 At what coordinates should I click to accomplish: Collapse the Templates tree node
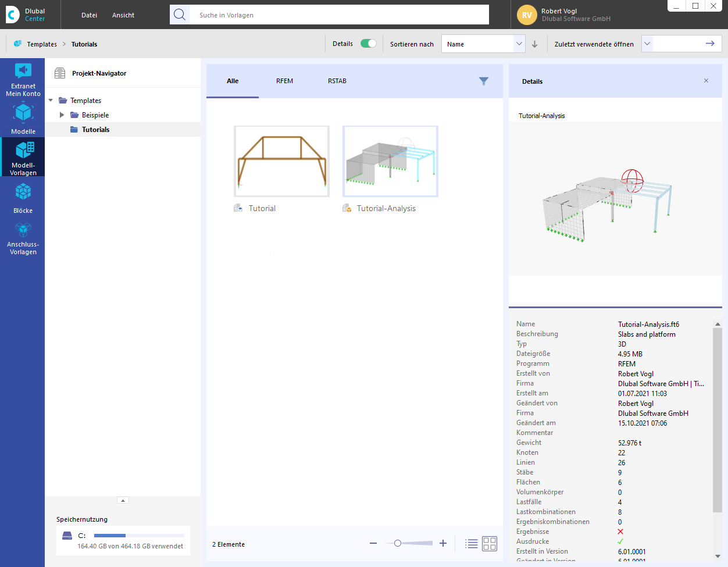[x=51, y=101]
